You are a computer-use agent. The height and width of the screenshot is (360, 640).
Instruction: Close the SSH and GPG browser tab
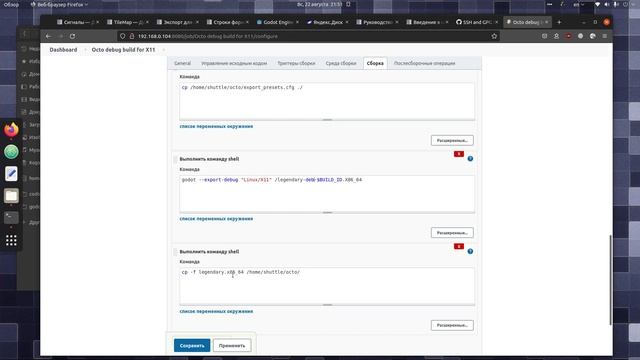point(496,22)
